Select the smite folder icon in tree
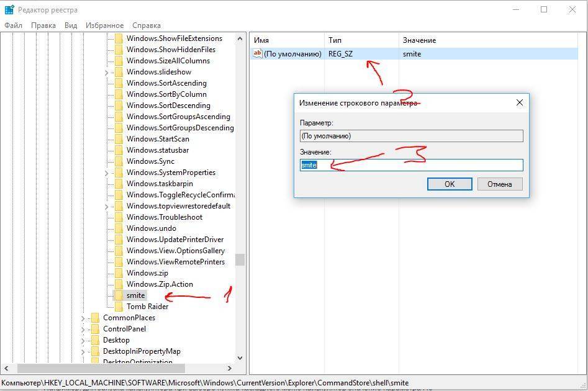The height and width of the screenshot is (391, 588). [x=119, y=295]
